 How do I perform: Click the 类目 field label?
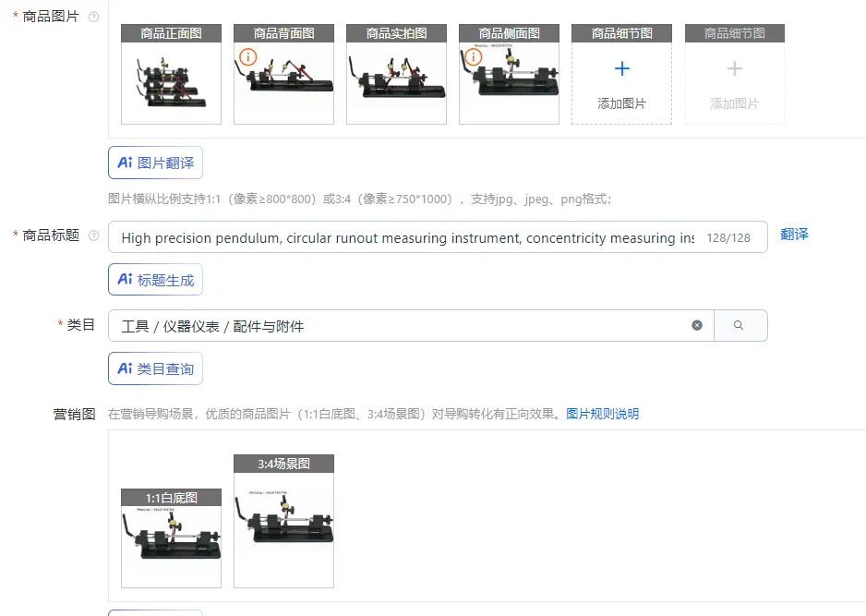tap(80, 325)
